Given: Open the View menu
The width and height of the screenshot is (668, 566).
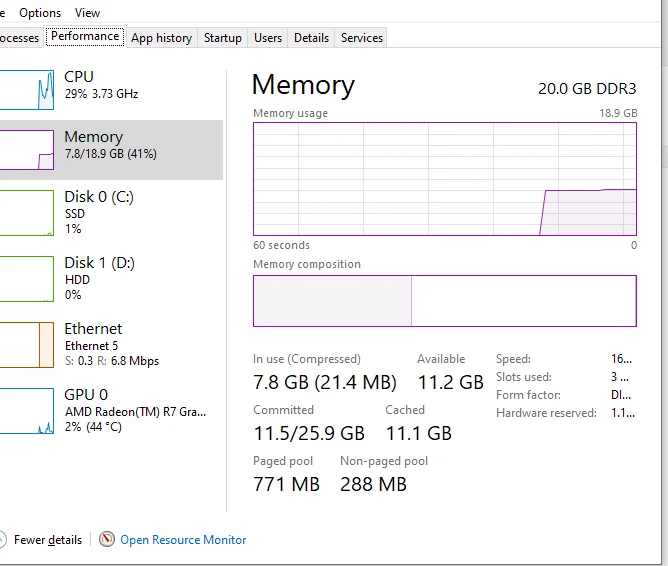Looking at the screenshot, I should [88, 13].
